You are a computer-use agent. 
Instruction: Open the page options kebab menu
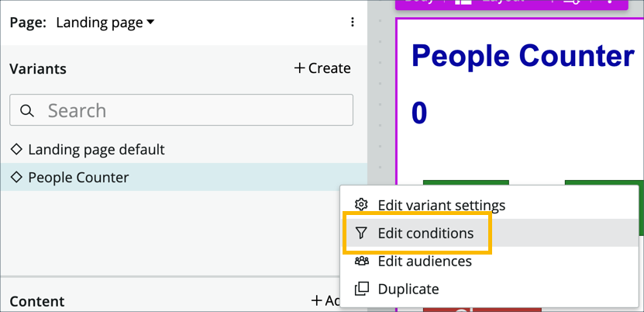353,23
